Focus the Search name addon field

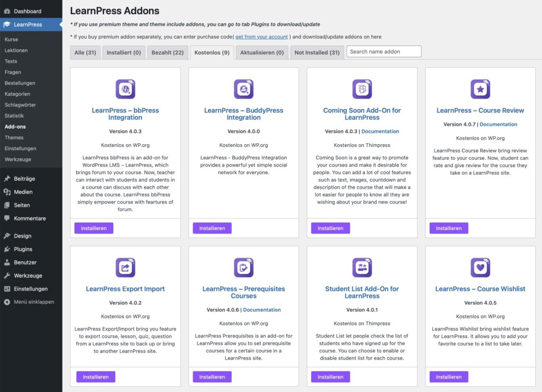[x=384, y=51]
